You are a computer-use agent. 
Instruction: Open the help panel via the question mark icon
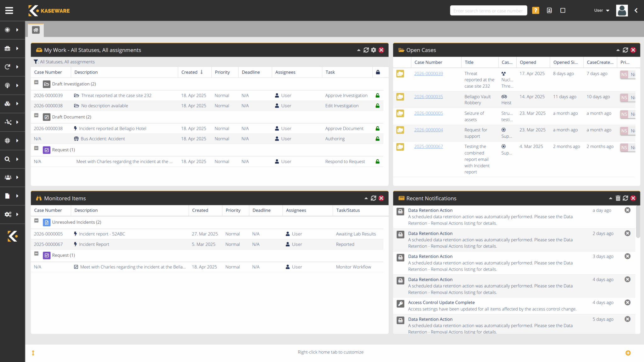[x=536, y=10]
